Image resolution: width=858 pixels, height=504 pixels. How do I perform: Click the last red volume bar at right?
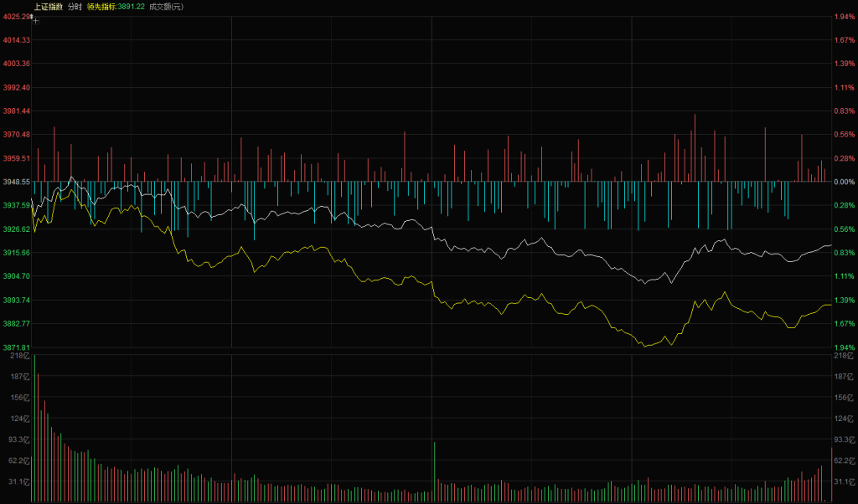coord(831,475)
